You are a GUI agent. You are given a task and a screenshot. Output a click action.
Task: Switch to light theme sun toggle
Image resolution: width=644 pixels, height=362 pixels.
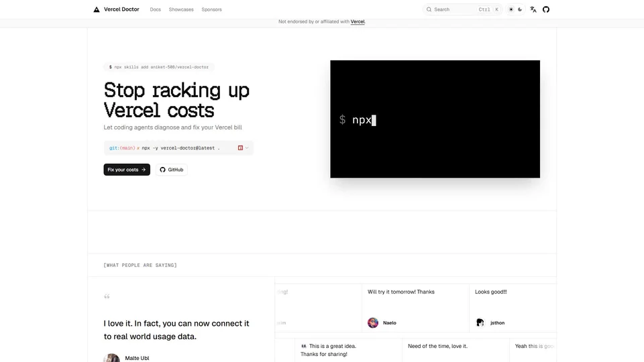pyautogui.click(x=511, y=9)
